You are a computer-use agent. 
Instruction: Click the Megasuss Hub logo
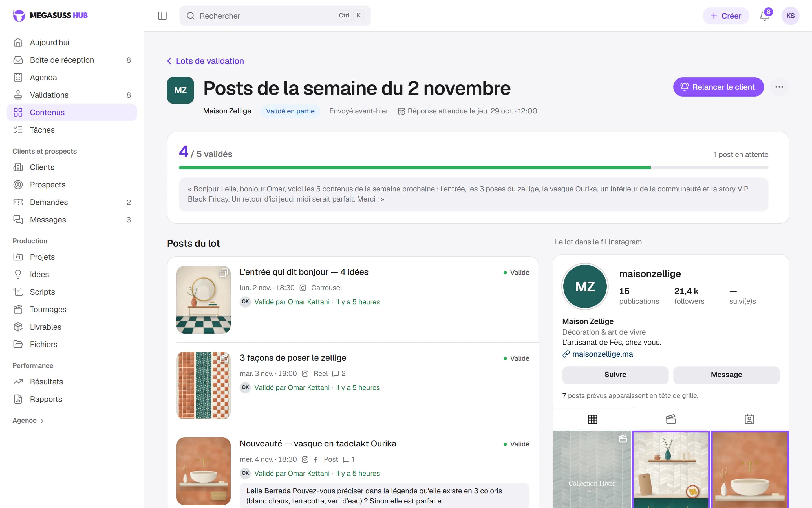click(x=50, y=16)
